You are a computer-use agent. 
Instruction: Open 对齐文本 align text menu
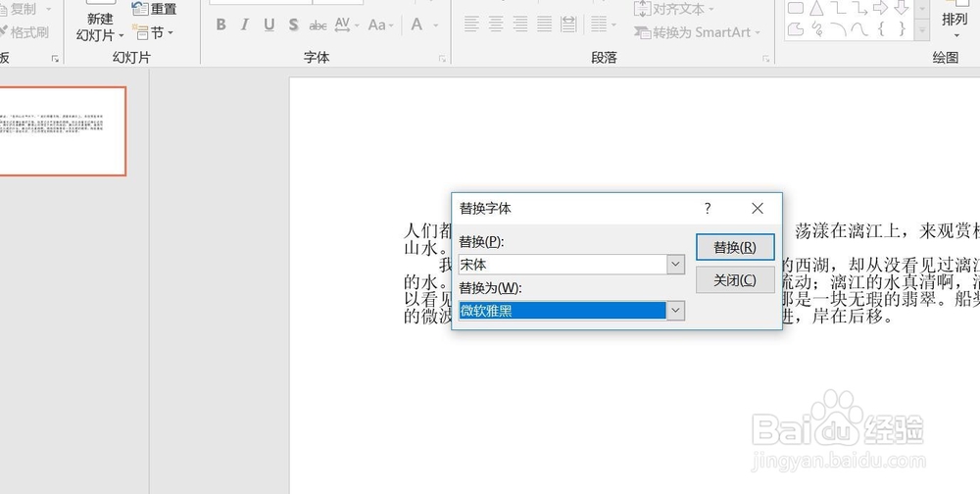point(674,9)
